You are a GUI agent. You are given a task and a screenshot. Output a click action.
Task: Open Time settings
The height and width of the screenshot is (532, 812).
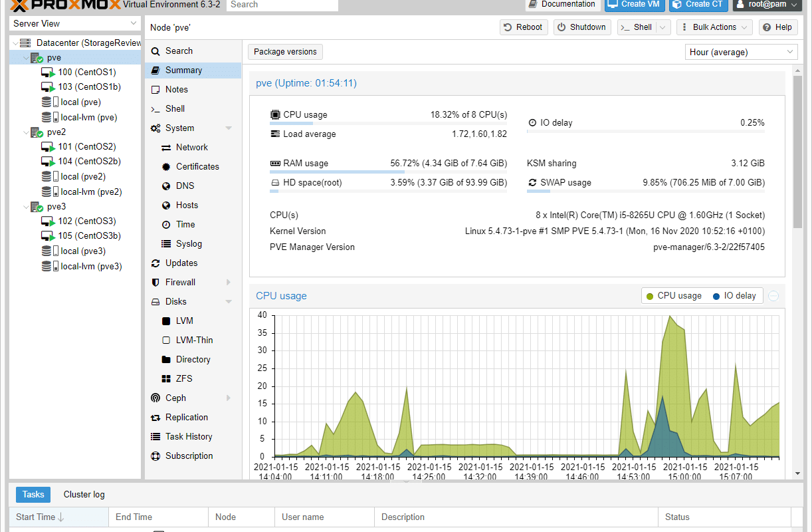(x=193, y=225)
